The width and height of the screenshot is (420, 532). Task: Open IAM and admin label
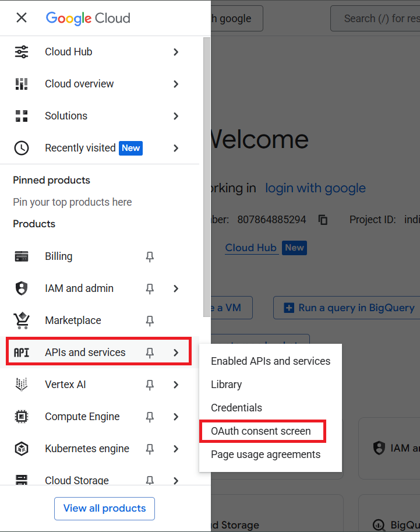point(79,288)
